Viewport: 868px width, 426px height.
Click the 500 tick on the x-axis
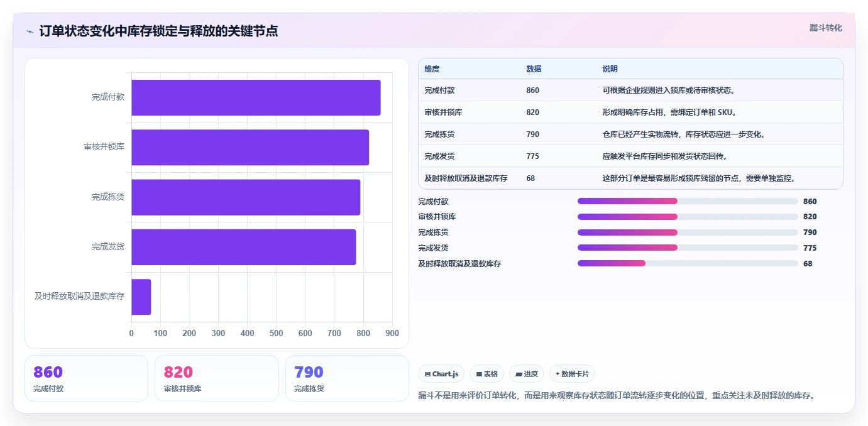tap(277, 334)
